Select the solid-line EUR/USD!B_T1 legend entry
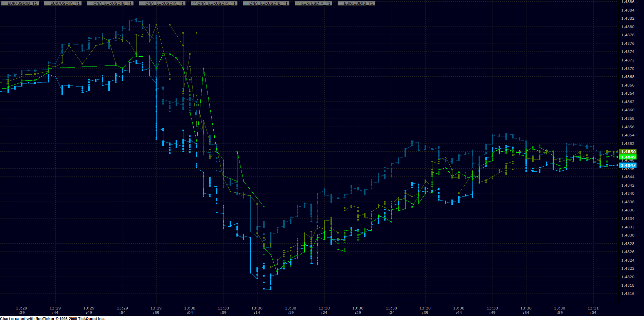 tap(356, 3)
